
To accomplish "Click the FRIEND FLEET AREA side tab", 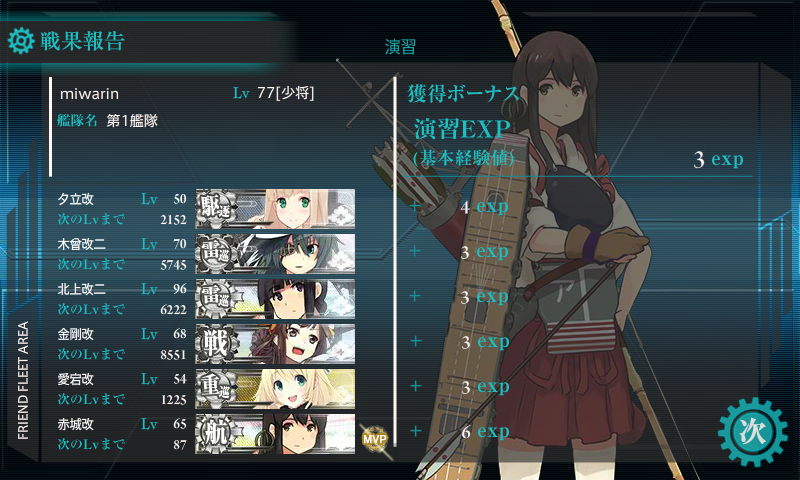I will (23, 381).
